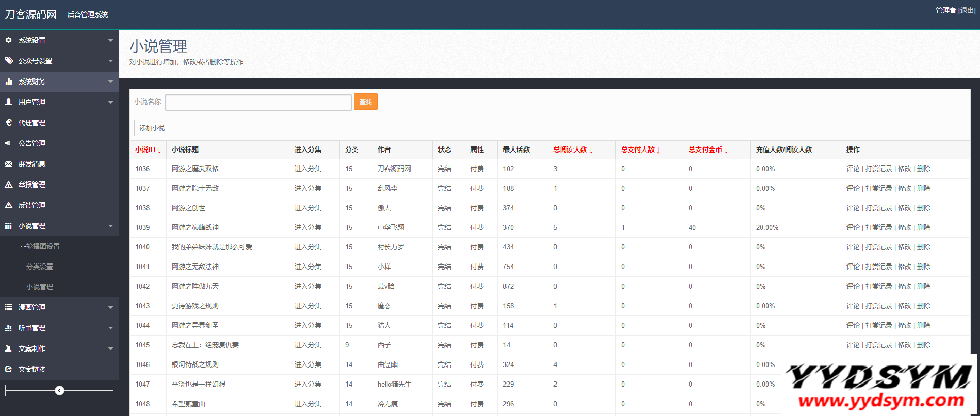Click the tag icon beside 公众号设置
Viewport: 980px width, 416px height.
coord(9,61)
